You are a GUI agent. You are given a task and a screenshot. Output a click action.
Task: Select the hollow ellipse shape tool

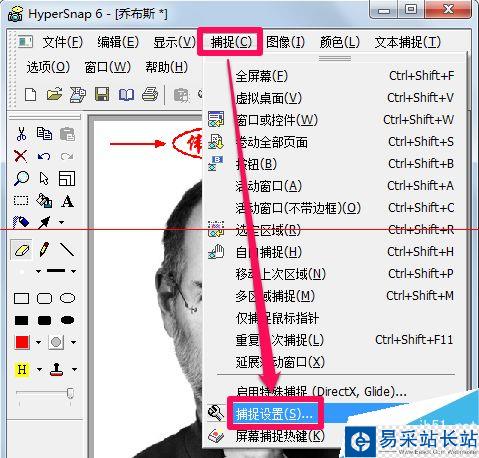67,298
